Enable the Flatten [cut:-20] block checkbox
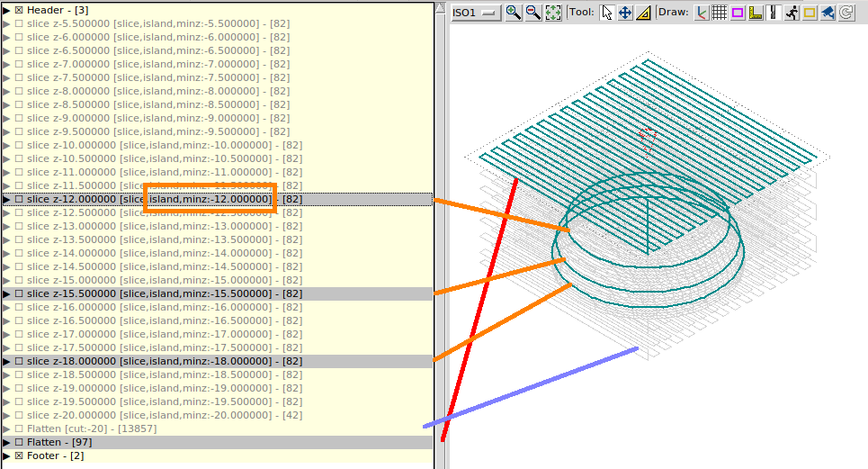This screenshot has height=469, width=868. pos(19,428)
